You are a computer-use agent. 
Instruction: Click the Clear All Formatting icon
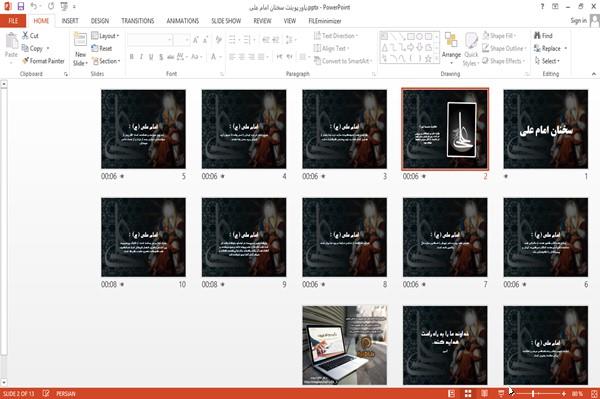tap(218, 40)
